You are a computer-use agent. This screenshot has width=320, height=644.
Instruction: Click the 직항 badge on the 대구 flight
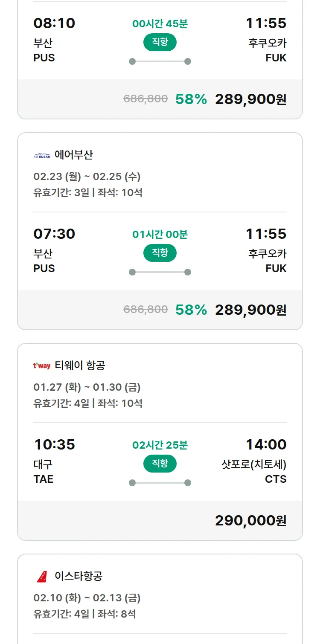point(160,464)
